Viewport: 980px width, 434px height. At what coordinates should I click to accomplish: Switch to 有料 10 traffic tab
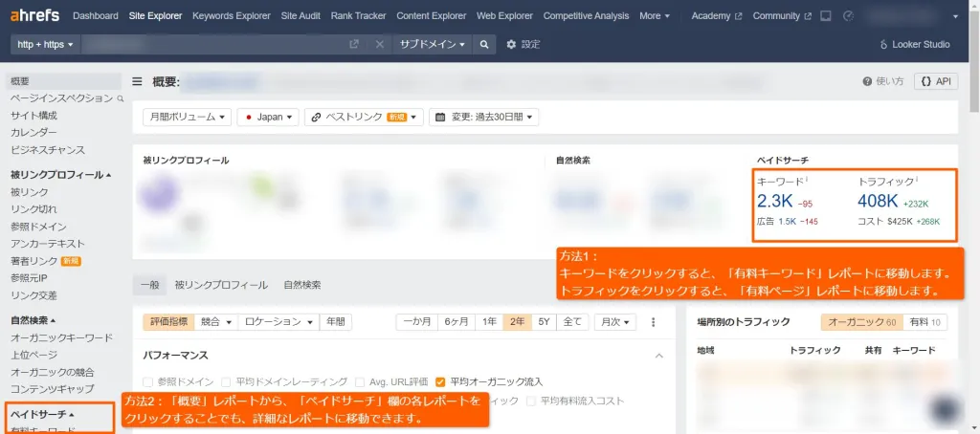point(925,322)
